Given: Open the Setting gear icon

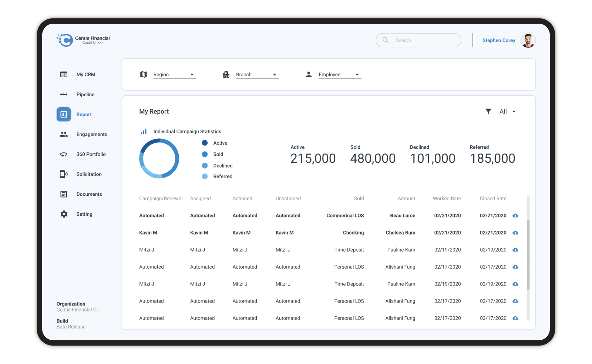Looking at the screenshot, I should pyautogui.click(x=64, y=214).
